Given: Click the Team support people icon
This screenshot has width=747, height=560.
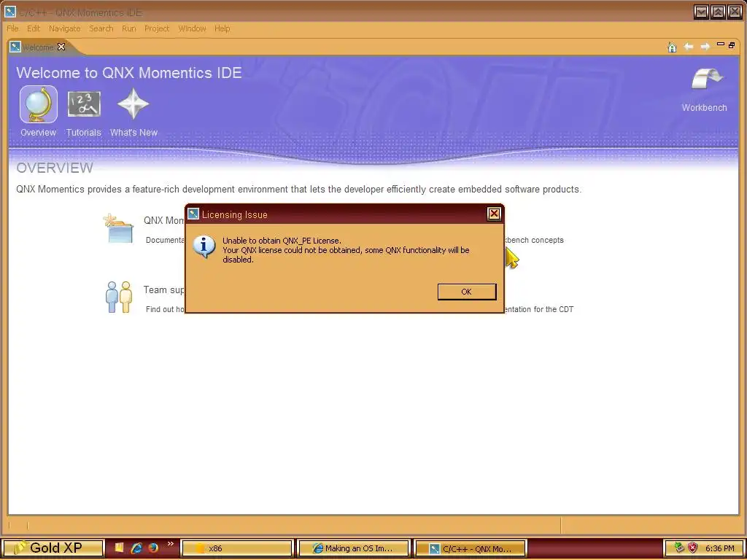Looking at the screenshot, I should (119, 297).
